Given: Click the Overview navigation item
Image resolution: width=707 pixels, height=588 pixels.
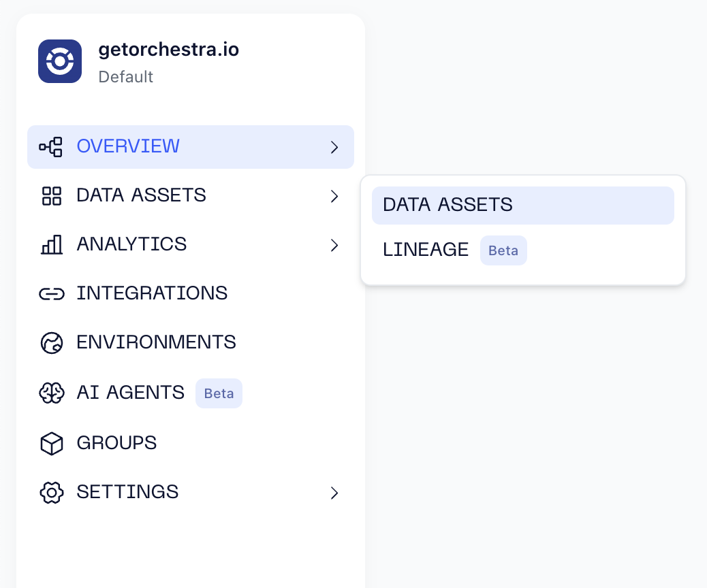Looking at the screenshot, I should point(128,146).
